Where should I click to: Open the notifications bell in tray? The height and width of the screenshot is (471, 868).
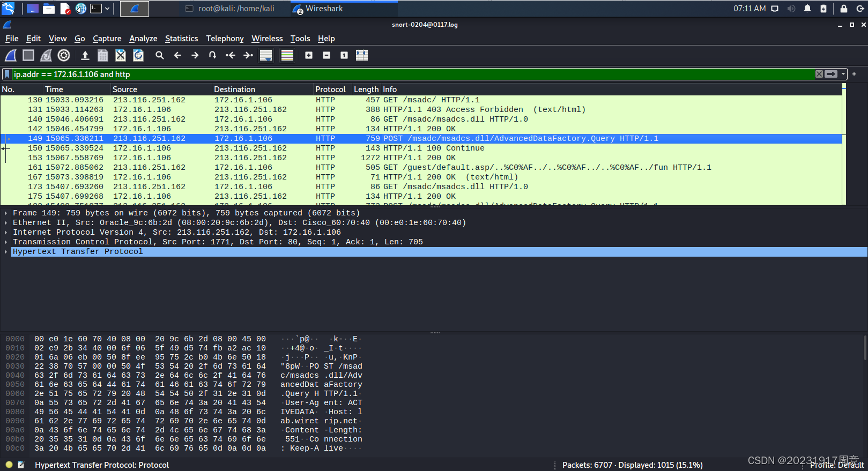click(807, 9)
